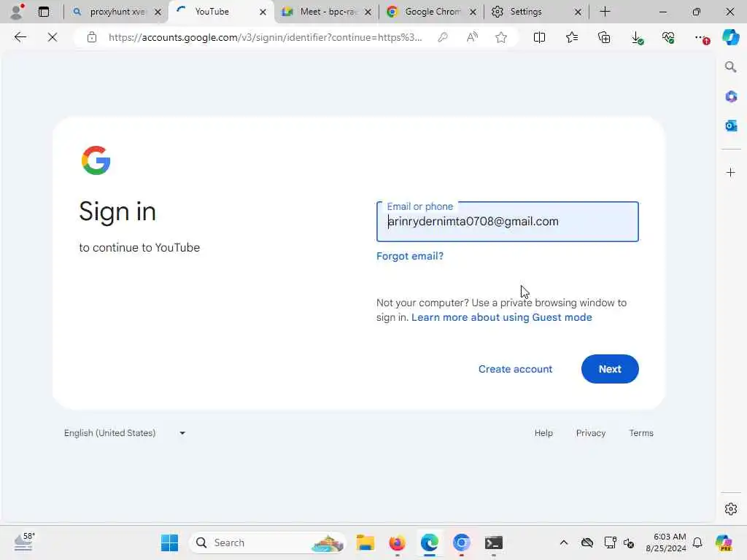Open Browser essentials heart icon

[x=668, y=37]
